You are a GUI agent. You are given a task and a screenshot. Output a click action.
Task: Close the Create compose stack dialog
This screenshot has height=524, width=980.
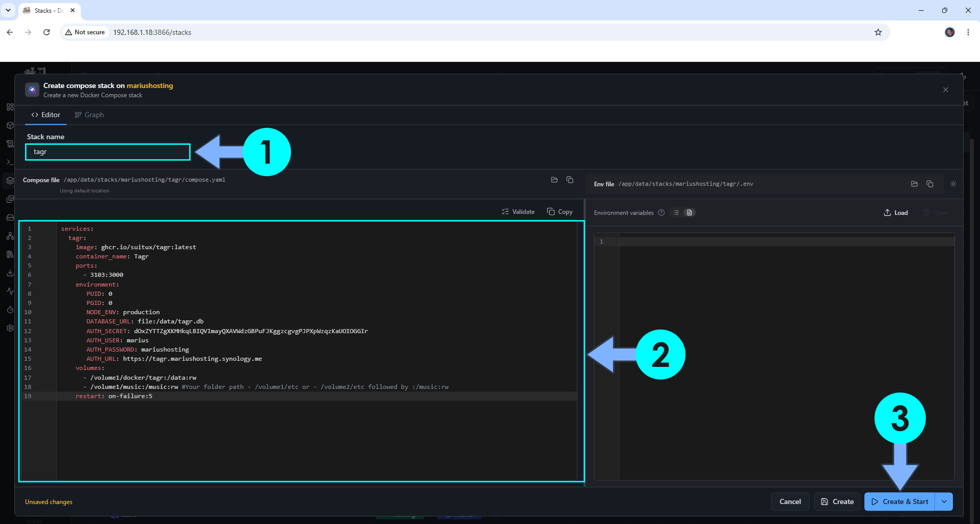[x=946, y=90]
